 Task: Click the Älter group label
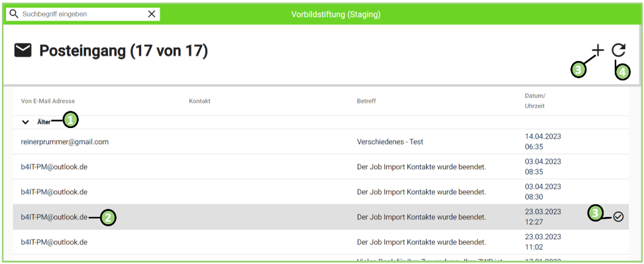44,122
